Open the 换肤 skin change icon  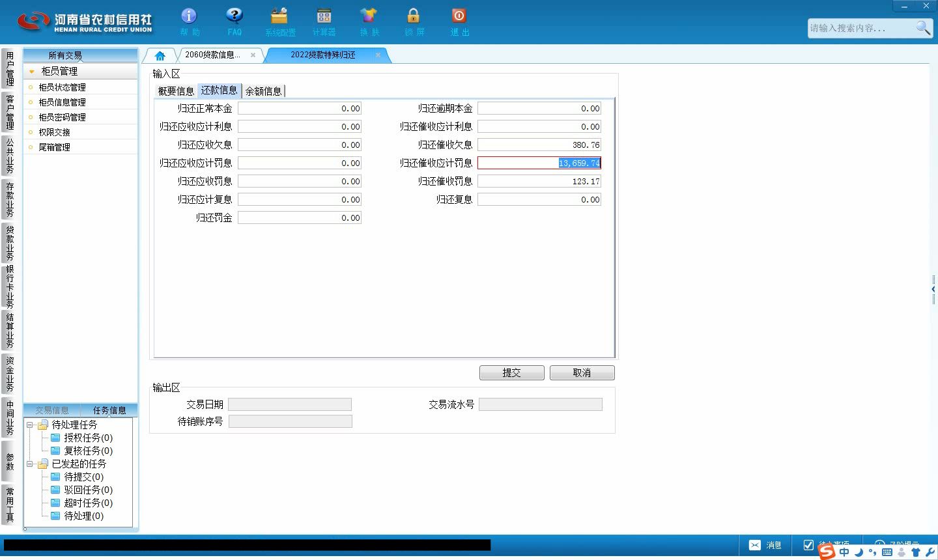(x=369, y=16)
